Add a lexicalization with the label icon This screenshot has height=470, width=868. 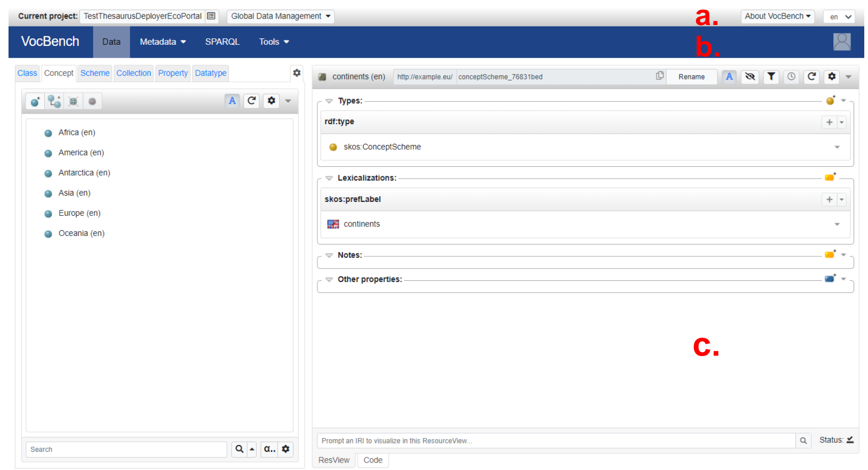pos(830,177)
